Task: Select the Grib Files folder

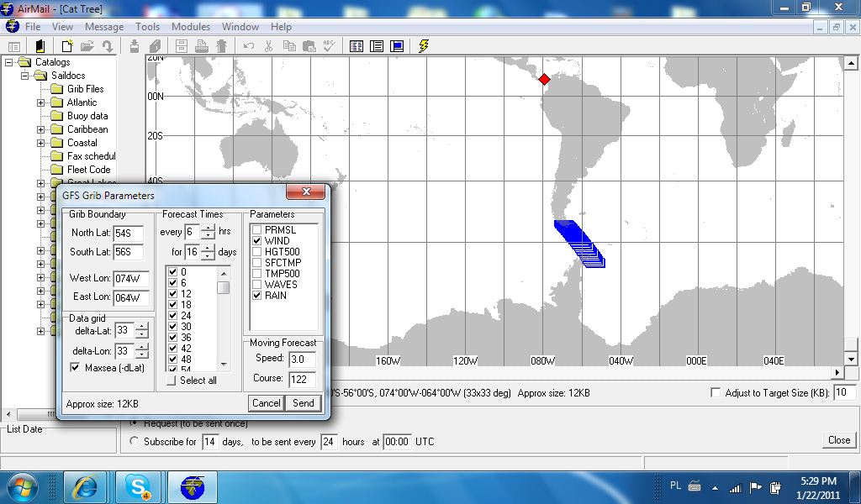Action: (85, 89)
